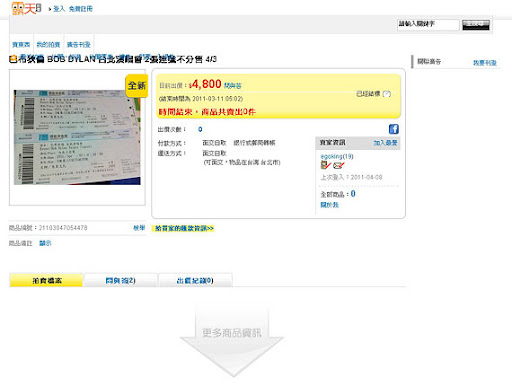This screenshot has height=386, width=512.
Task: Open the 關於我 about me link
Action: point(329,205)
